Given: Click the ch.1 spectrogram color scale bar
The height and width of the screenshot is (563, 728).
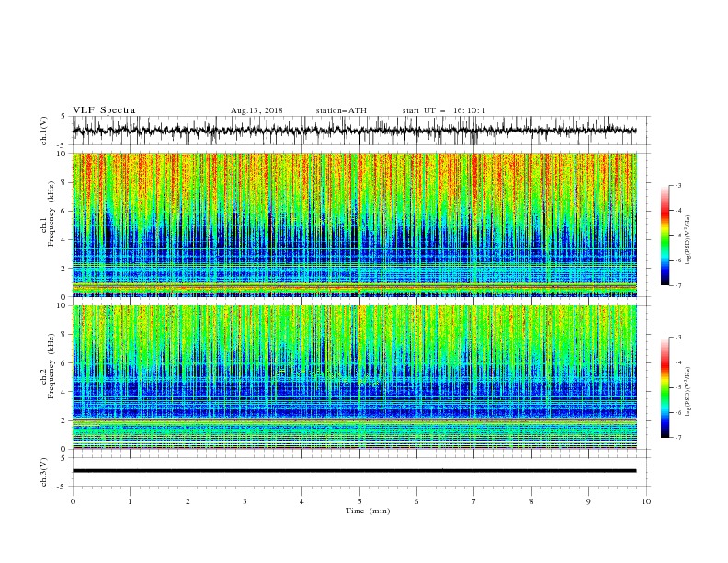Looking at the screenshot, I should coord(665,236).
